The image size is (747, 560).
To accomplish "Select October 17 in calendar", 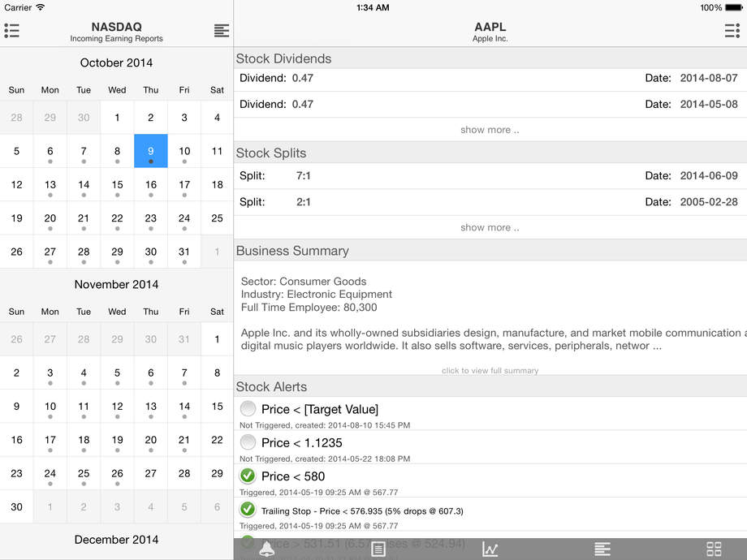I will [x=184, y=184].
